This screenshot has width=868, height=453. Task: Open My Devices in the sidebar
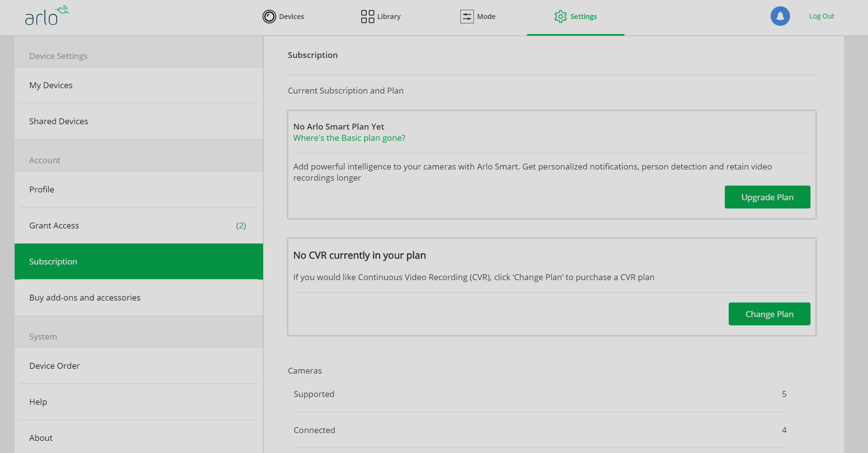click(139, 85)
